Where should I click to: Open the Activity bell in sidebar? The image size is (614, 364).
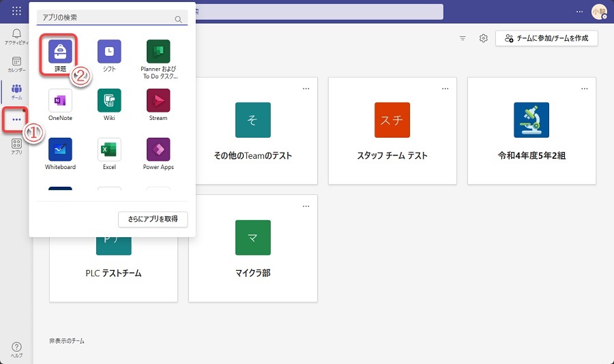pyautogui.click(x=16, y=36)
